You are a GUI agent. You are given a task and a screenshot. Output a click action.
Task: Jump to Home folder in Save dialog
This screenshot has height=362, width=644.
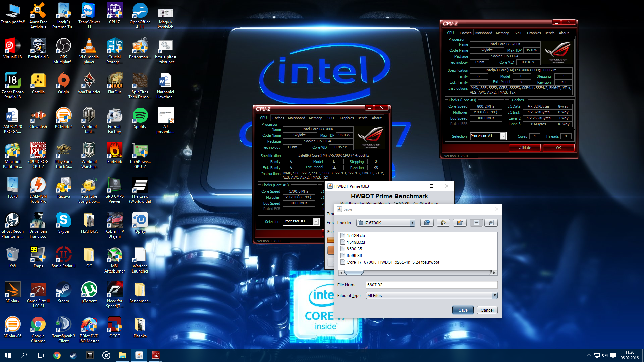pos(443,223)
